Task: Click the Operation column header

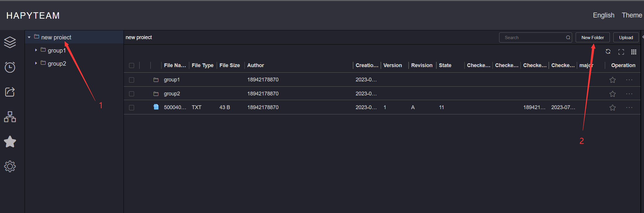Action: click(x=623, y=65)
